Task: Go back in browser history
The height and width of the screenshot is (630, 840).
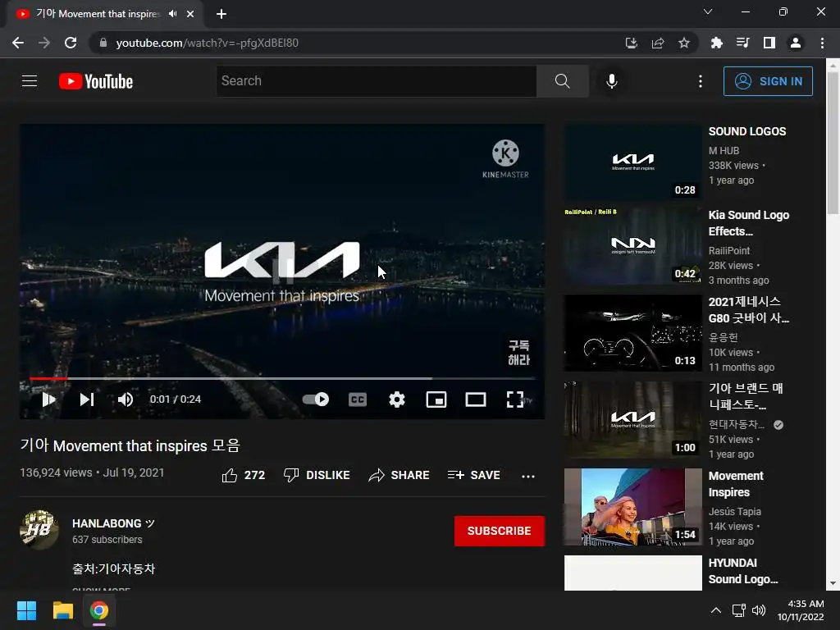Action: tap(18, 43)
